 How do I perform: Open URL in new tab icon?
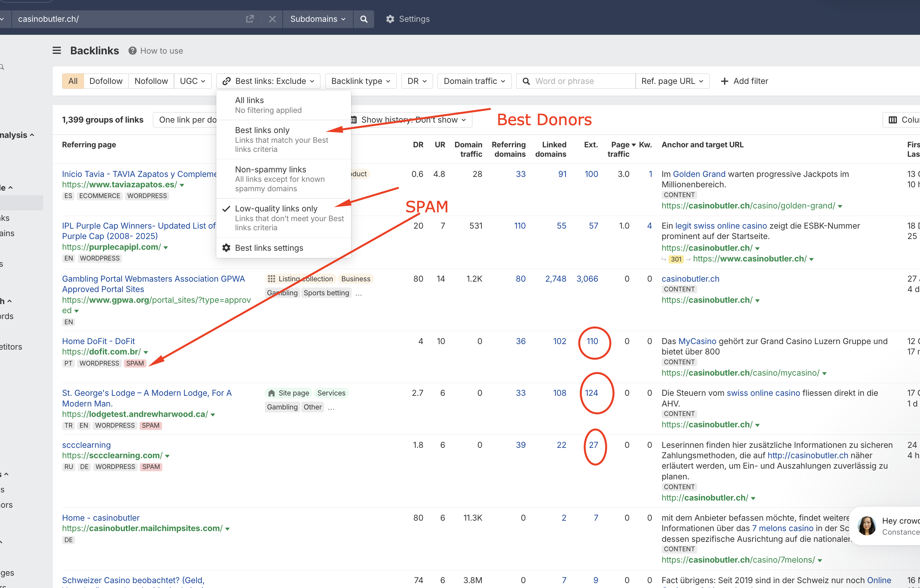[250, 19]
